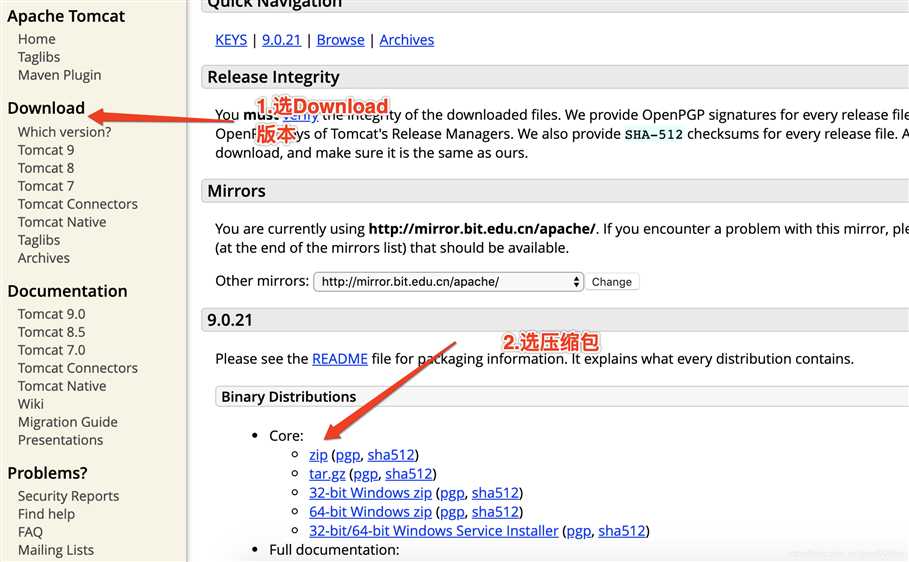The image size is (909, 562).
Task: Download the Core zip package
Action: [x=318, y=455]
